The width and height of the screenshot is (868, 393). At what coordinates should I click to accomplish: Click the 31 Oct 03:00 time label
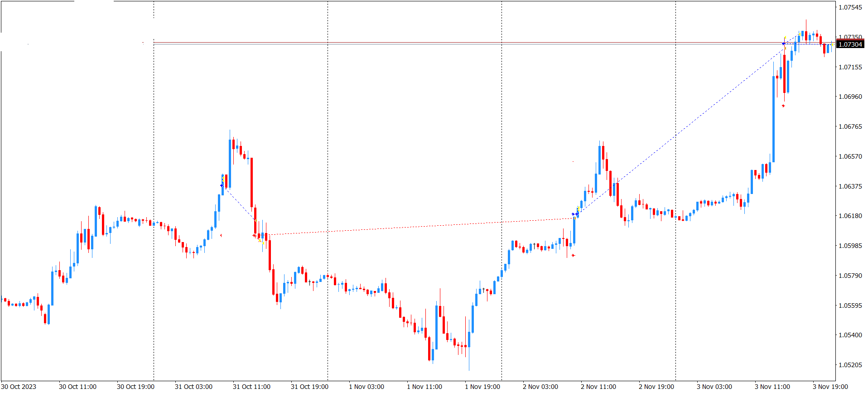point(193,387)
